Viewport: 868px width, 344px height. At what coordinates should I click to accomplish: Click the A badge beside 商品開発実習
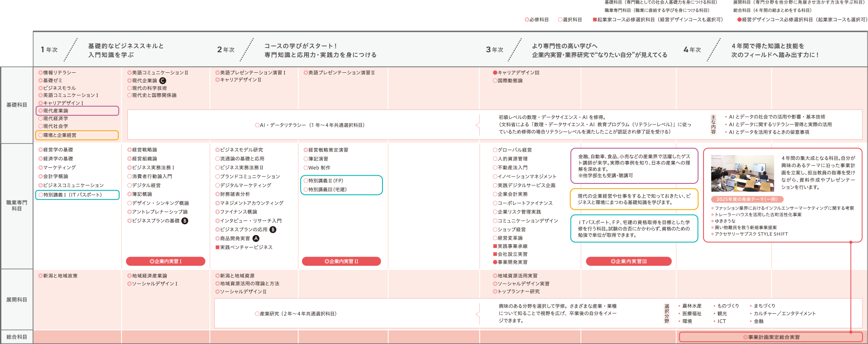coord(256,238)
